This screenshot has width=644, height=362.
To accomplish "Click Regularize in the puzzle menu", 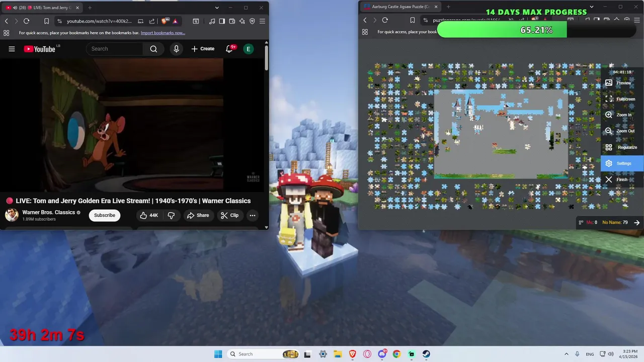I will coord(622,147).
